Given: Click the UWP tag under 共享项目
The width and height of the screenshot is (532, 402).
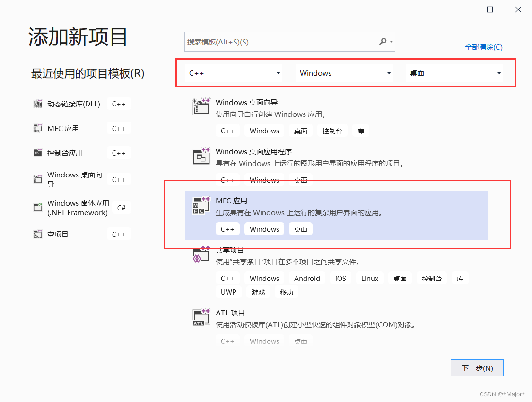Looking at the screenshot, I should [228, 292].
